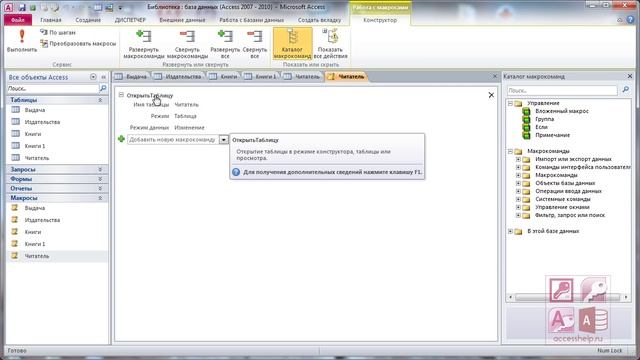Collapse Управление folder in catalog
The width and height of the screenshot is (640, 360).
[510, 103]
